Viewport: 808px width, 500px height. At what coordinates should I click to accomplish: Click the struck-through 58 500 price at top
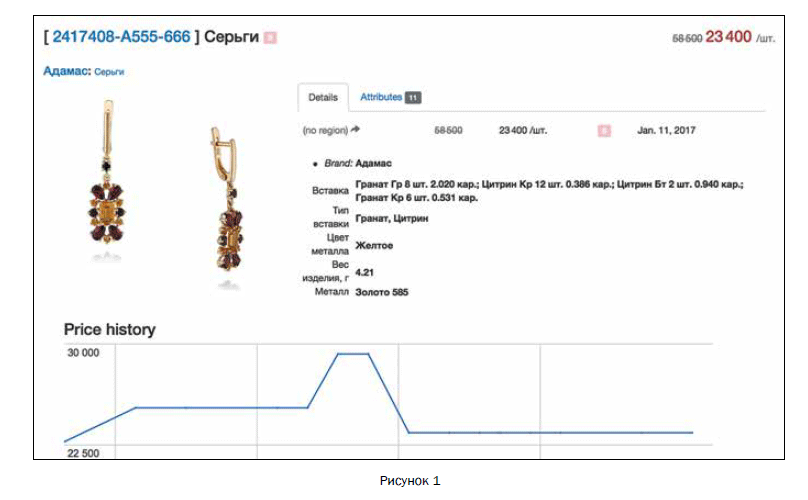[686, 38]
